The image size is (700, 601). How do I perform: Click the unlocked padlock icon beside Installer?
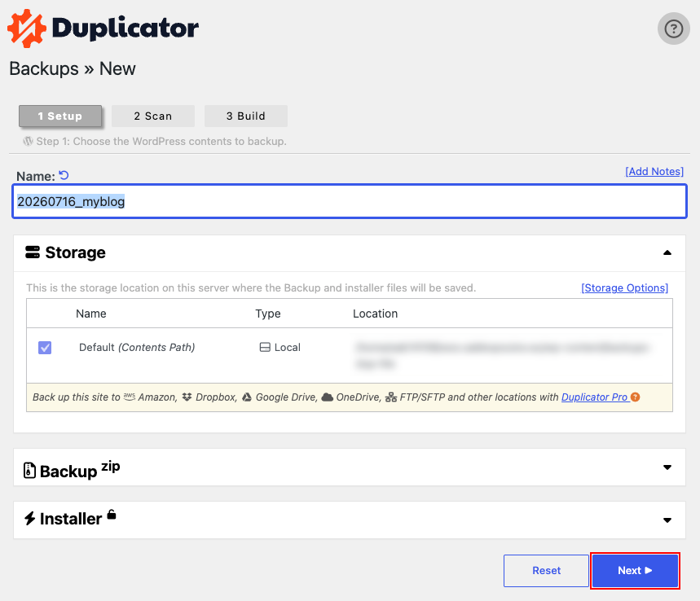pyautogui.click(x=112, y=515)
